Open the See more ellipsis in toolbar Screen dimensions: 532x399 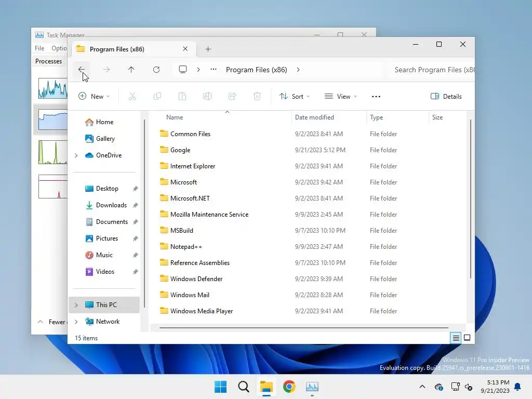pos(376,96)
